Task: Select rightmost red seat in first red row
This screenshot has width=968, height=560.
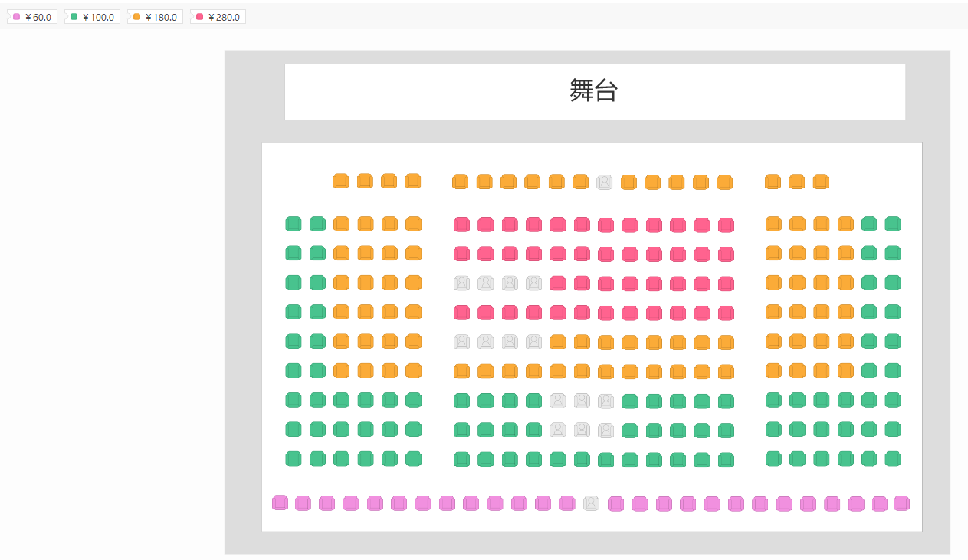Action: click(x=726, y=224)
